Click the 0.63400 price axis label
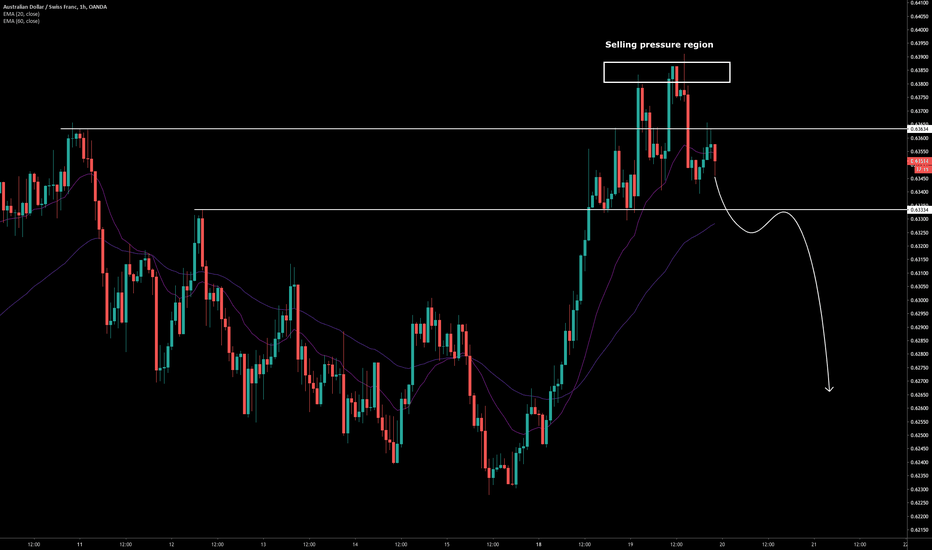932x550 pixels. coord(920,192)
